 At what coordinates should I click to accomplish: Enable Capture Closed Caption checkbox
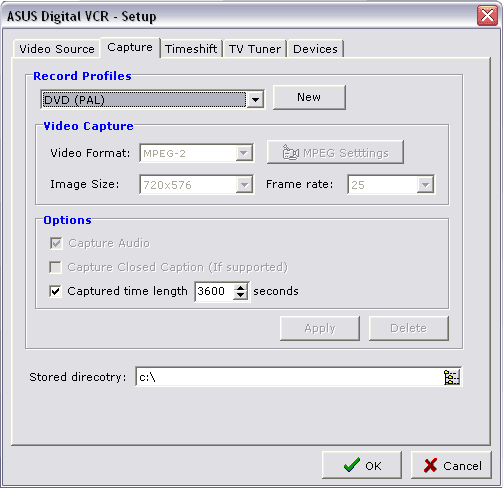pyautogui.click(x=55, y=267)
